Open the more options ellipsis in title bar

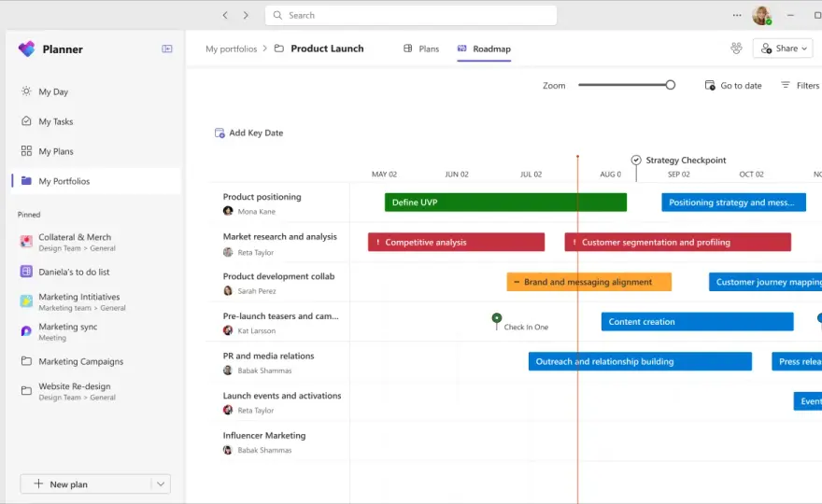[737, 15]
